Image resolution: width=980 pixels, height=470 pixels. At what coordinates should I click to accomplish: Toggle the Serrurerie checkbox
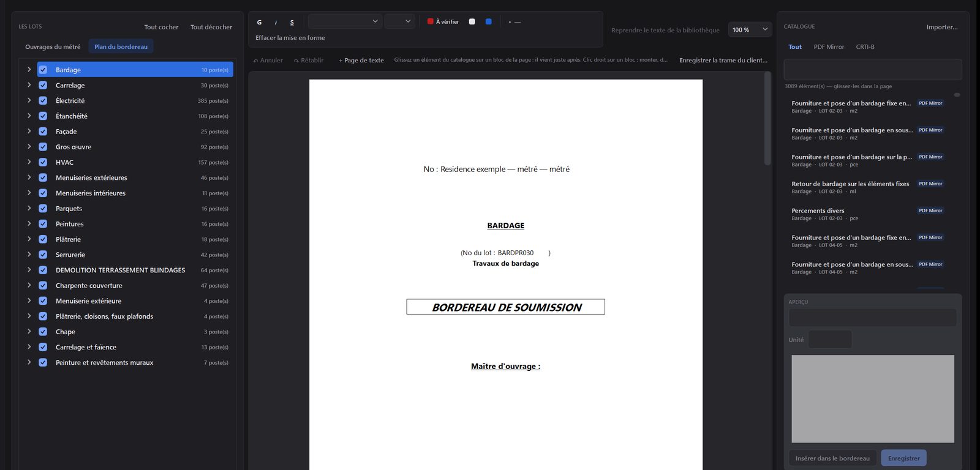(43, 255)
